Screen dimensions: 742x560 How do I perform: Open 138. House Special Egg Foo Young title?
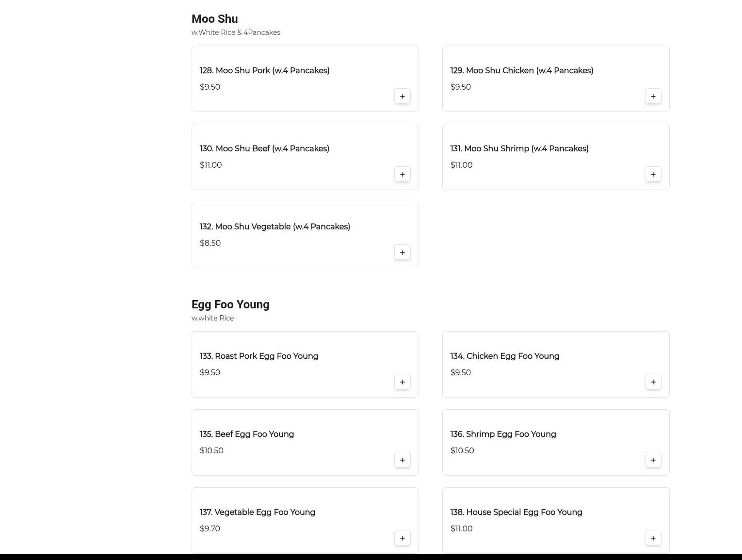click(x=516, y=512)
